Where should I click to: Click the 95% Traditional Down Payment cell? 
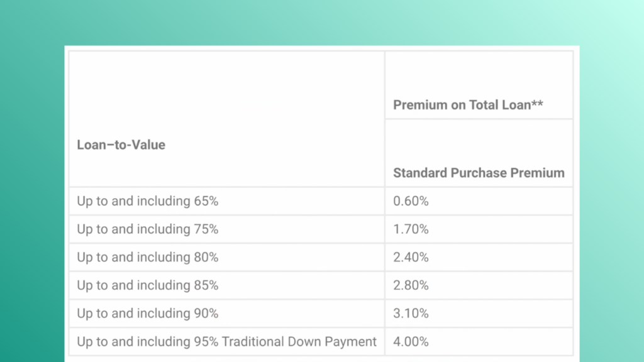226,341
